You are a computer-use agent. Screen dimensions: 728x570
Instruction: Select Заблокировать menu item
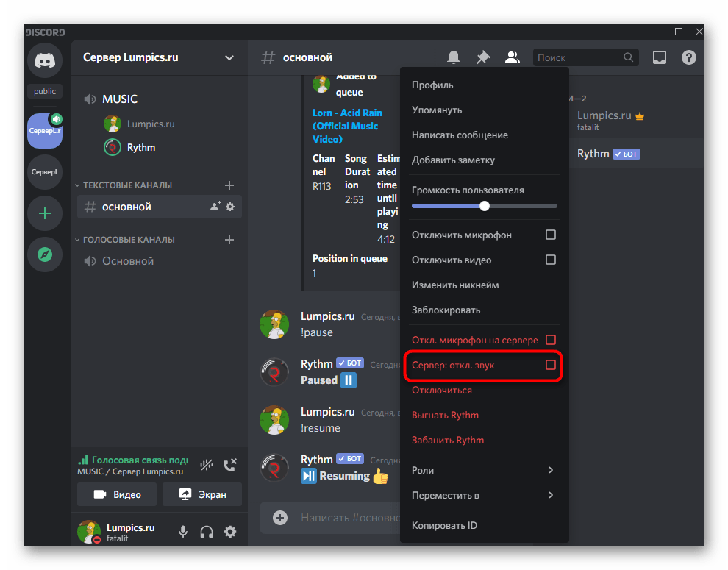pos(484,310)
